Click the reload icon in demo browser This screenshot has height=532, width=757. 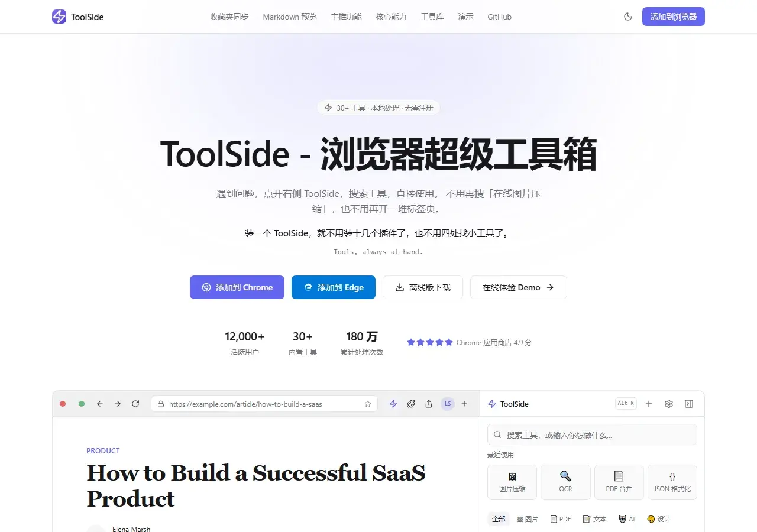point(135,404)
